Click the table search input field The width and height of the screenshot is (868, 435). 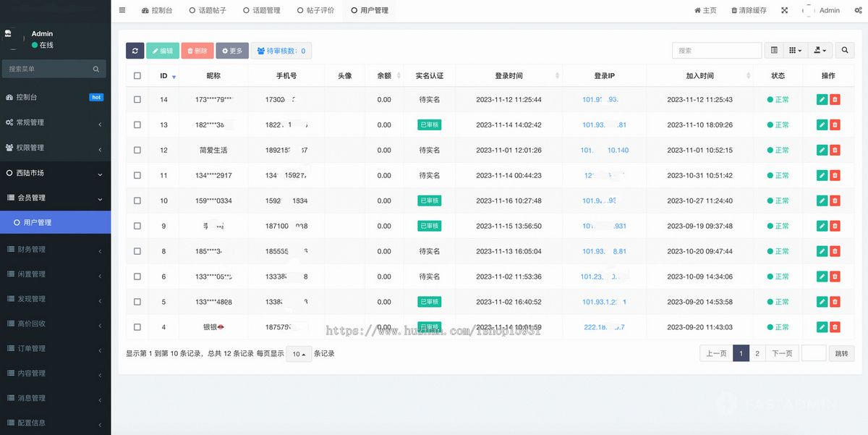click(x=716, y=51)
